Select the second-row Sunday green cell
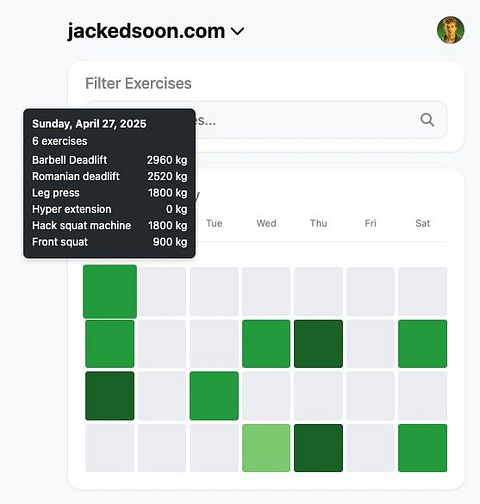 pos(110,344)
